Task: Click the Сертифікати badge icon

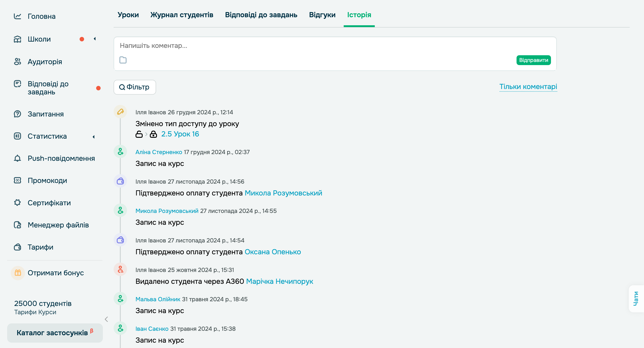Action: point(17,202)
